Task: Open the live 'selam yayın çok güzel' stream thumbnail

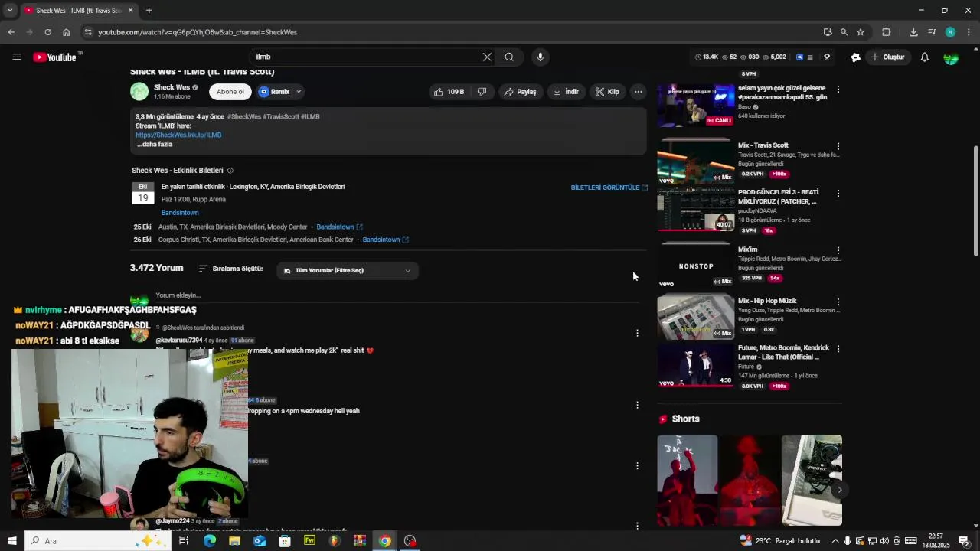Action: pyautogui.click(x=695, y=105)
